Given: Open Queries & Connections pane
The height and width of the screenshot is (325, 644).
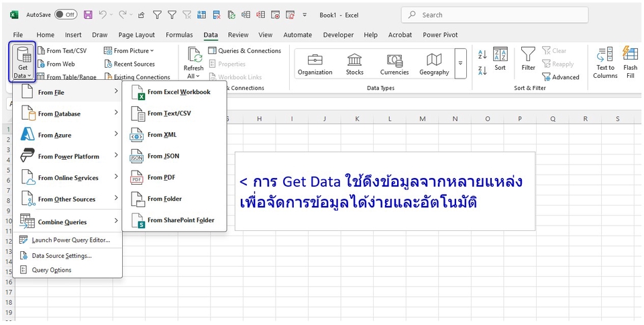Looking at the screenshot, I should pos(244,51).
